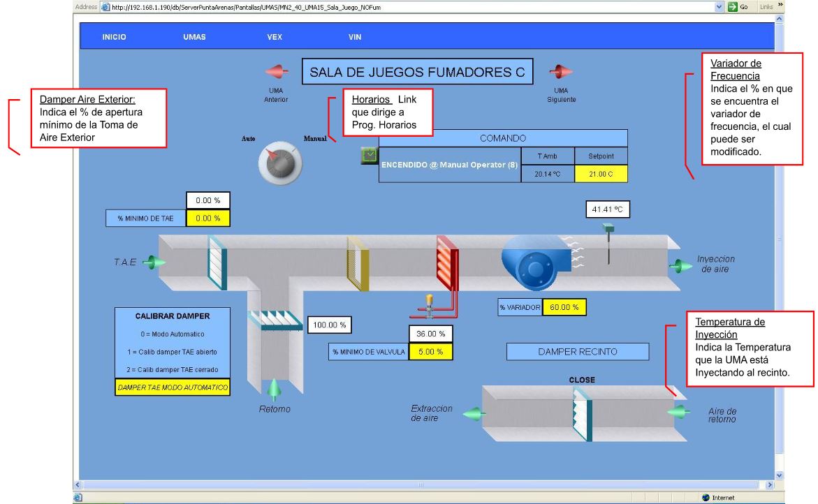818x504 pixels.
Task: Go to the UMAS menu item
Action: pyautogui.click(x=194, y=37)
